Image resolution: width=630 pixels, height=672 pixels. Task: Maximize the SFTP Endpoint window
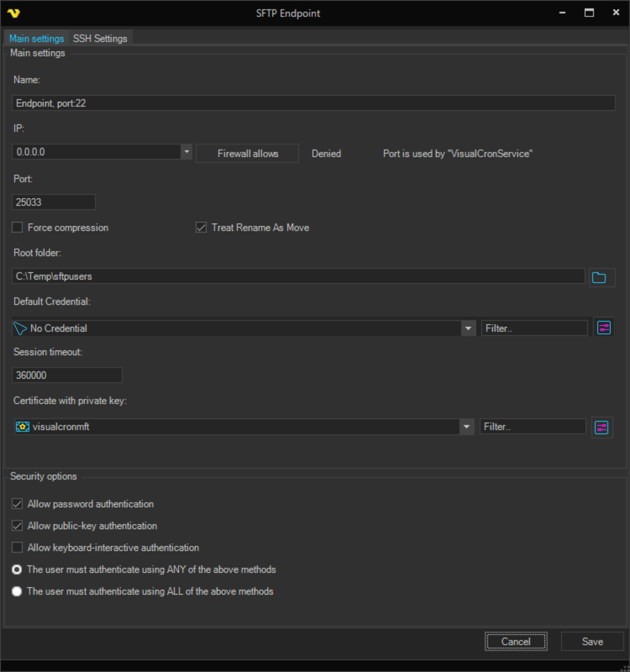589,12
